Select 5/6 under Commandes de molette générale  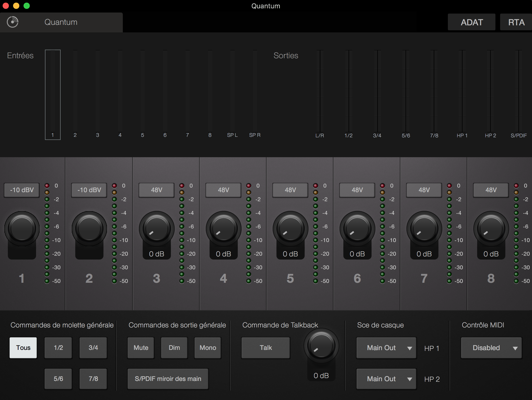(58, 379)
